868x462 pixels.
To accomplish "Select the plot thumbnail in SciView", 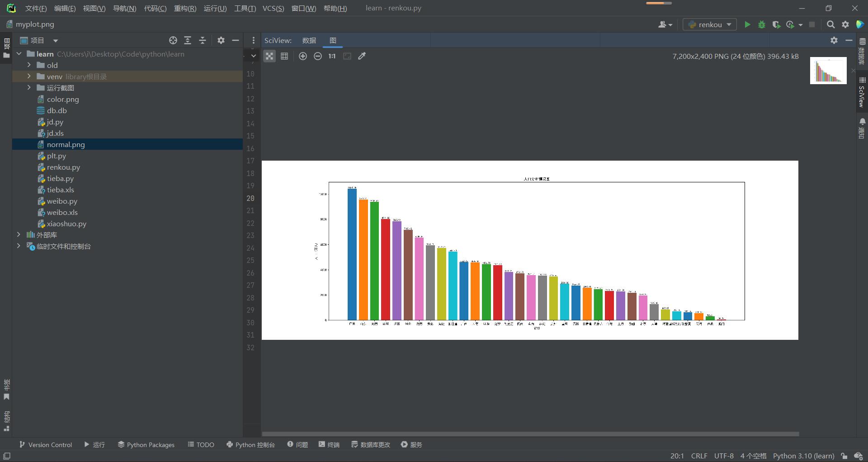I will pyautogui.click(x=828, y=71).
